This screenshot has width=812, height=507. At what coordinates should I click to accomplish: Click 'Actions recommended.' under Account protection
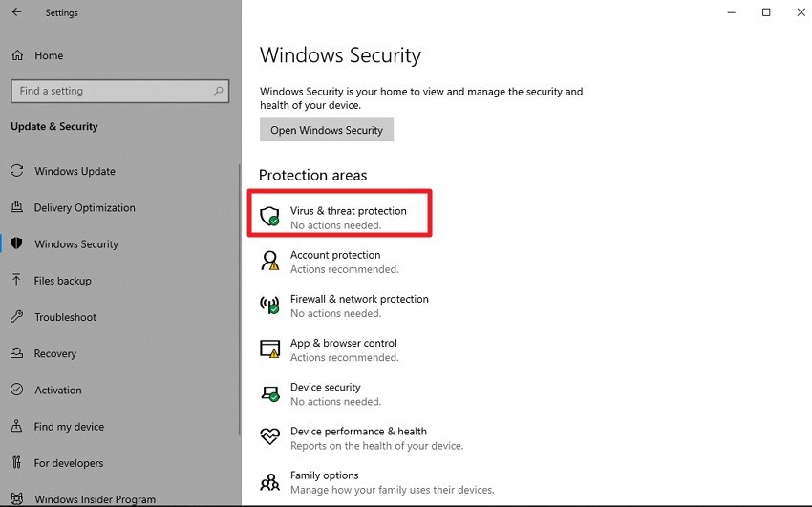pyautogui.click(x=344, y=269)
